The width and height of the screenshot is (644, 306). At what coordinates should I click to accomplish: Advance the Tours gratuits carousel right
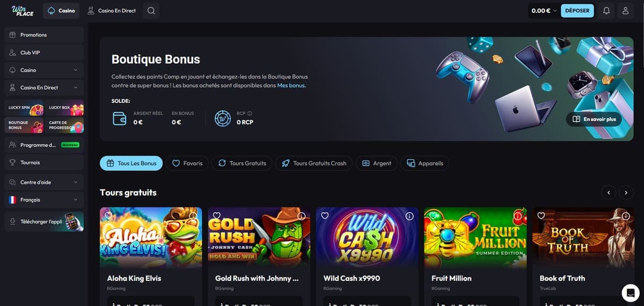pos(626,192)
